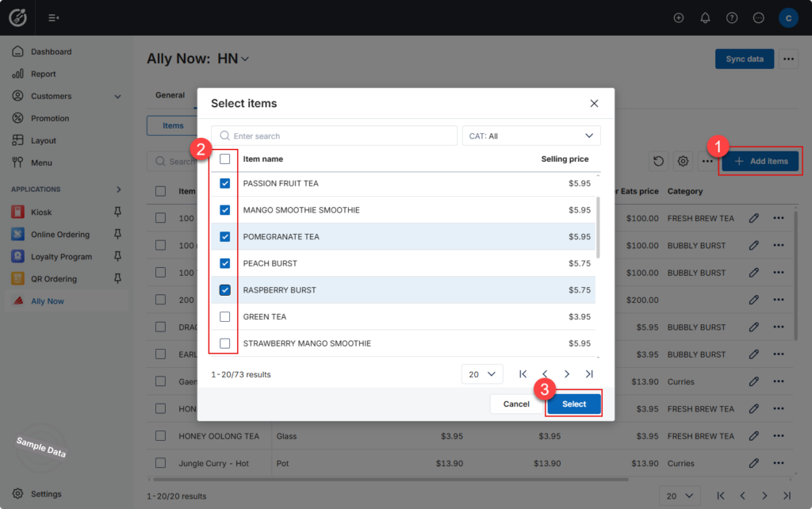This screenshot has width=812, height=509.
Task: Open table settings gear icon
Action: coord(683,162)
